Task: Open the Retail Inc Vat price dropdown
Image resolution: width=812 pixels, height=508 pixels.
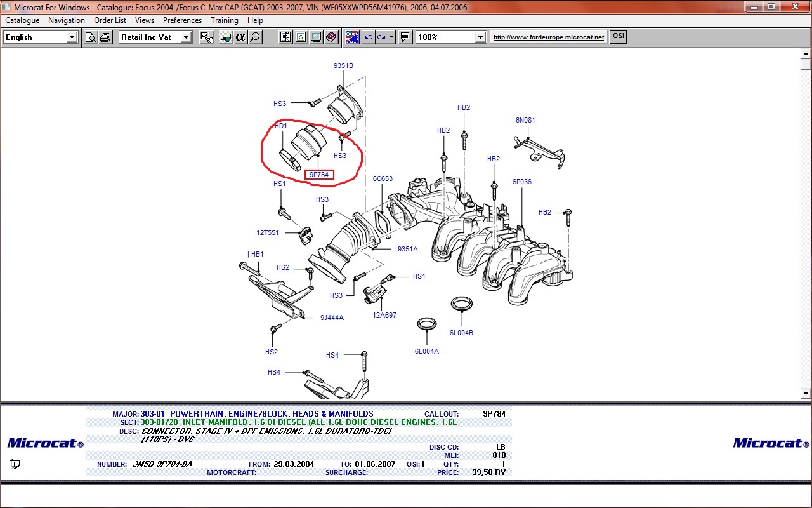Action: tap(186, 37)
